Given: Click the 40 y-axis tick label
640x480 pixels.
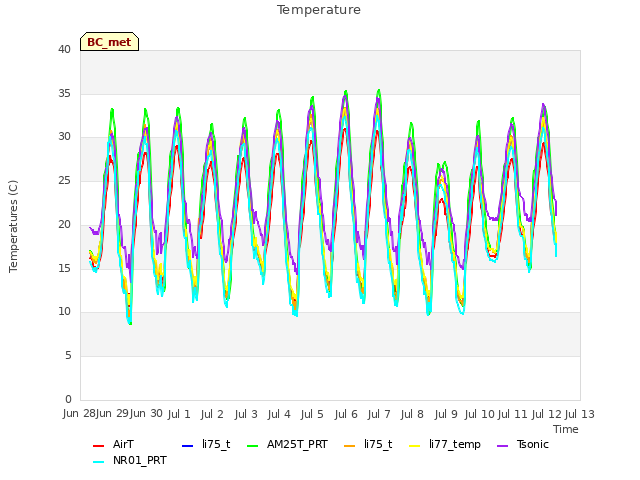Looking at the screenshot, I should 64,49.
